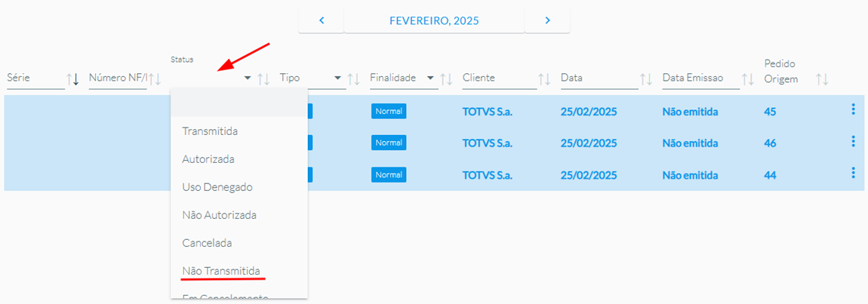Click Pedido Origem value 44
Viewport: 868px width, 304px height.
(770, 175)
